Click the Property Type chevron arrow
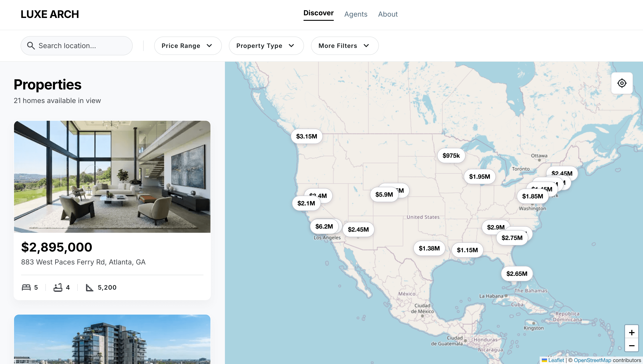 [x=291, y=46]
